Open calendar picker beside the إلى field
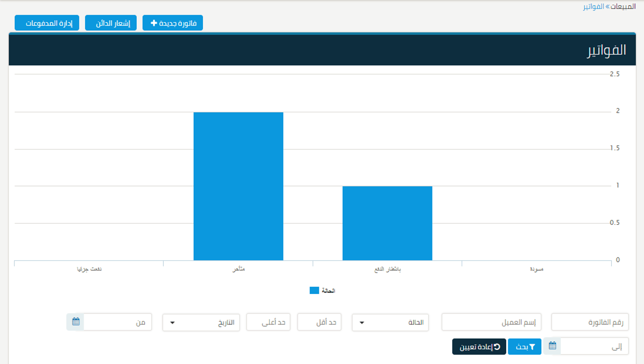This screenshot has width=644, height=364. click(552, 346)
